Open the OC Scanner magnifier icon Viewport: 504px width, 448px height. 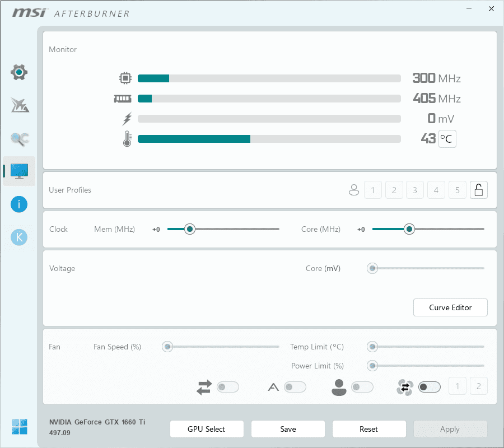pos(20,138)
